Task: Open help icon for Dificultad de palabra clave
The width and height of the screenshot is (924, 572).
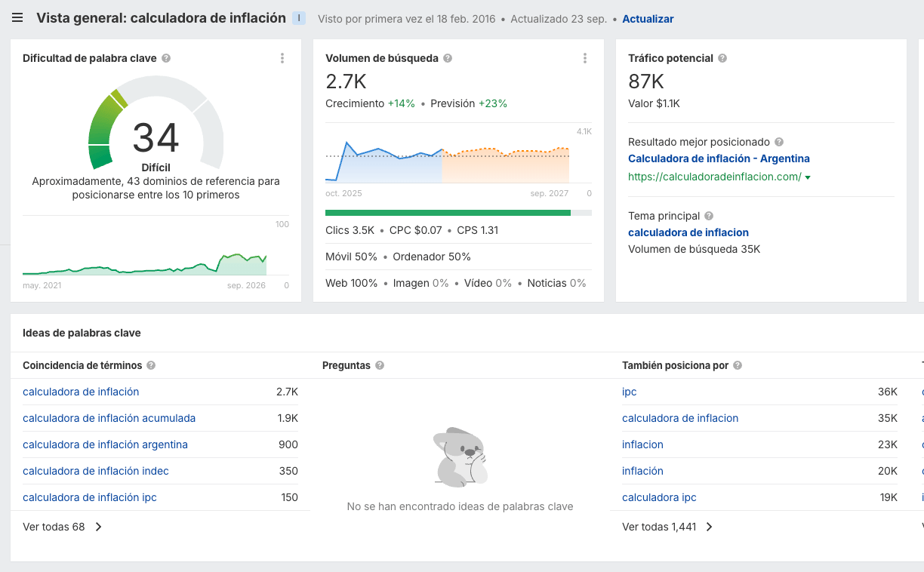Action: click(x=166, y=58)
